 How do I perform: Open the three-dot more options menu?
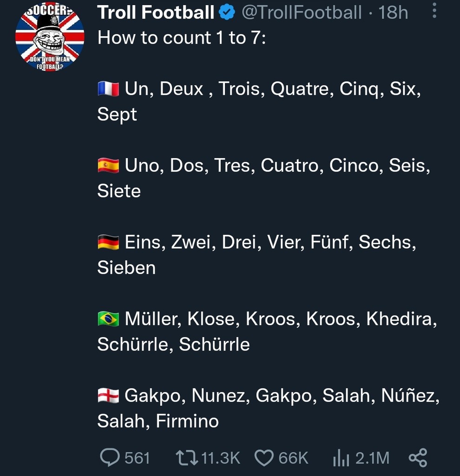(x=434, y=11)
